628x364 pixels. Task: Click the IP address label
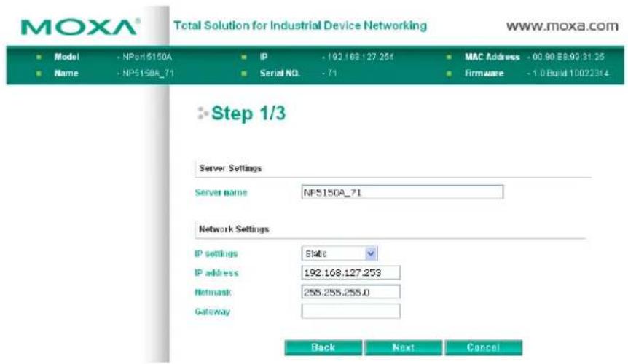point(216,273)
